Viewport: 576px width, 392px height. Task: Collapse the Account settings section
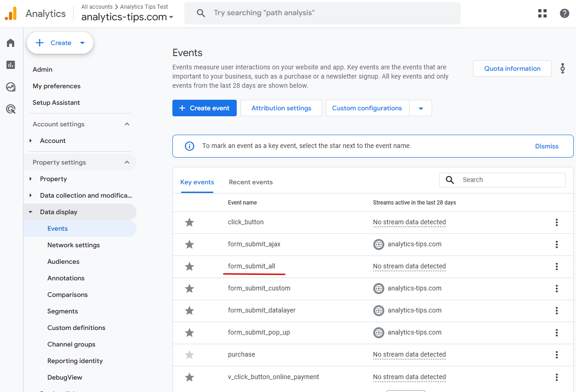pos(127,124)
